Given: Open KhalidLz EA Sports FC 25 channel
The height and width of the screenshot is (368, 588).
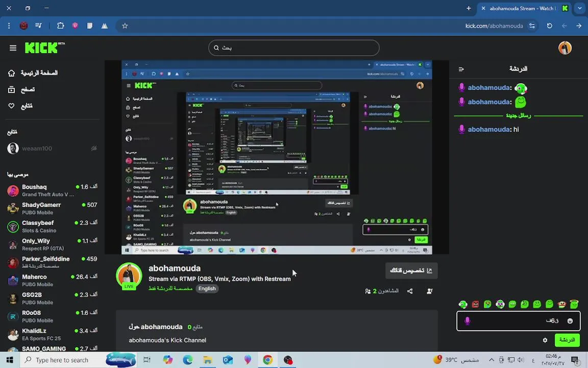Looking at the screenshot, I should pos(52,335).
